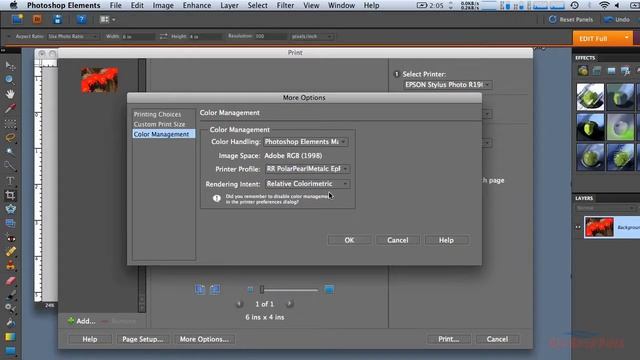Select the Gradient tool
Viewport: 640px width, 360px height.
pyautogui.click(x=10, y=337)
